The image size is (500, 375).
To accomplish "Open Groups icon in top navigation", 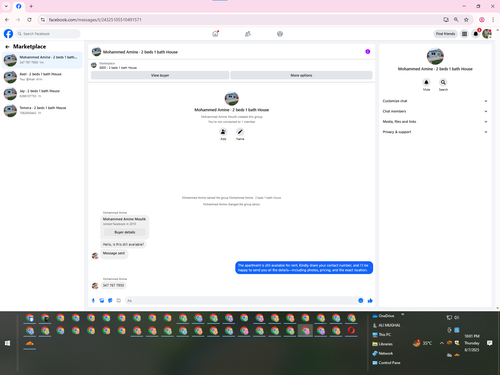I will point(280,34).
